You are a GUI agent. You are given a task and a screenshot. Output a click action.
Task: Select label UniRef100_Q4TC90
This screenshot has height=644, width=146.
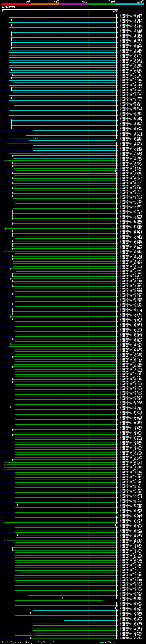point(131,555)
